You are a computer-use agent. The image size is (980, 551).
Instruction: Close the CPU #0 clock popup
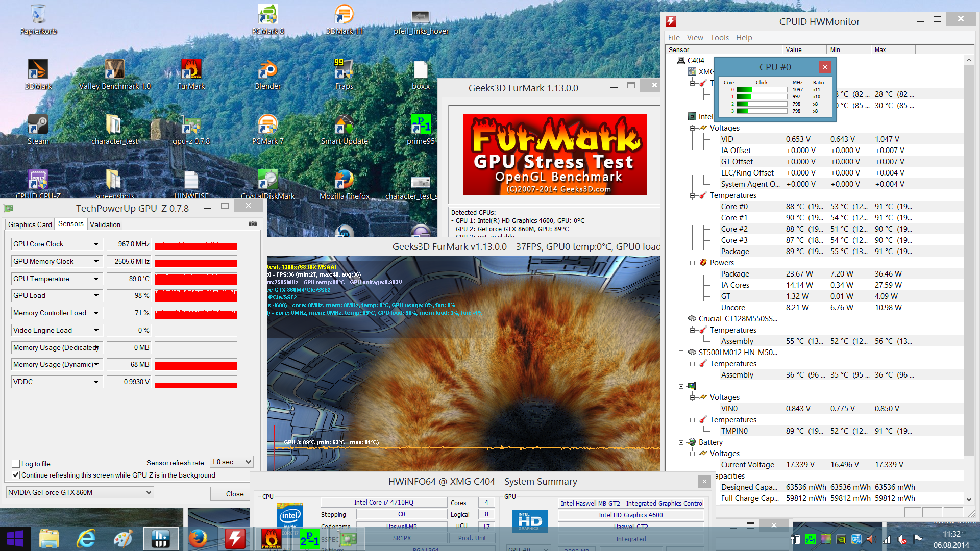[x=825, y=67]
